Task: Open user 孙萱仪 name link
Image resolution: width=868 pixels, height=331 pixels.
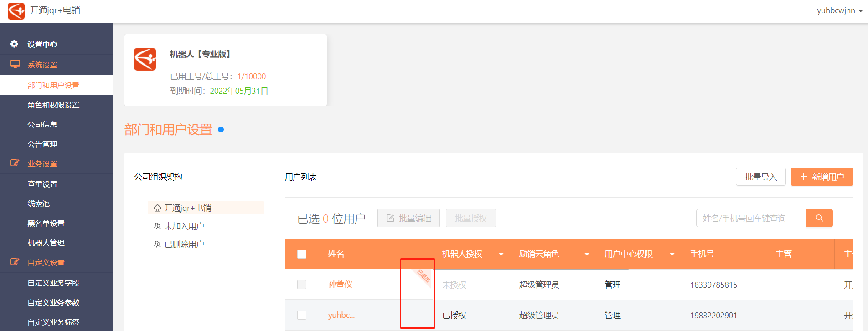Action: point(340,285)
